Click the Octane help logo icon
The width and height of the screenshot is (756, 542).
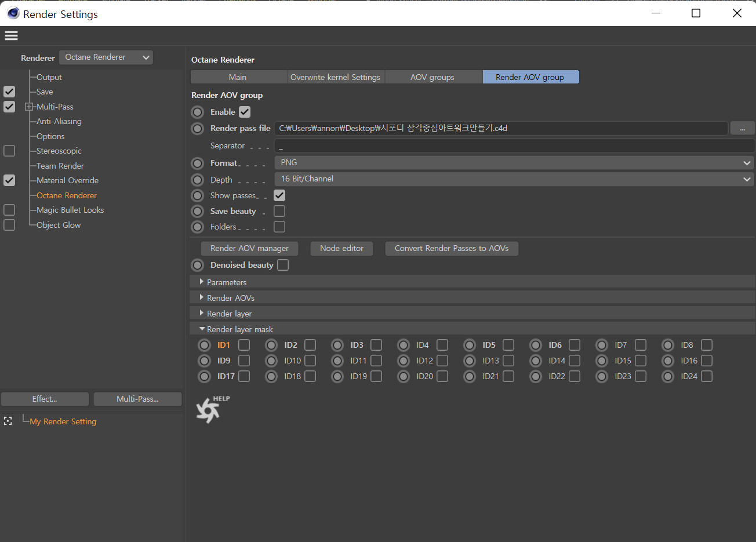[x=208, y=410]
